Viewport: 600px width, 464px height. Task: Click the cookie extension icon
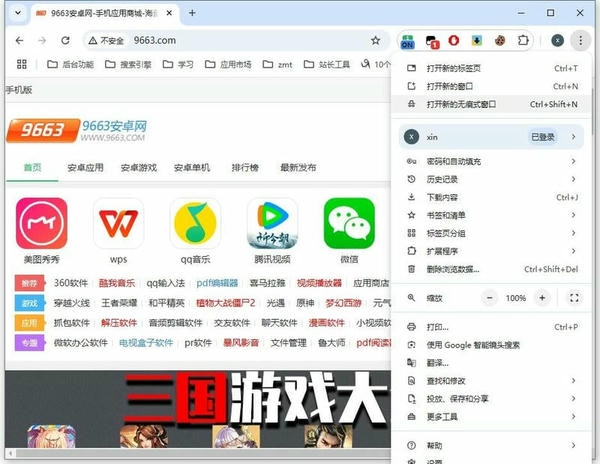500,40
